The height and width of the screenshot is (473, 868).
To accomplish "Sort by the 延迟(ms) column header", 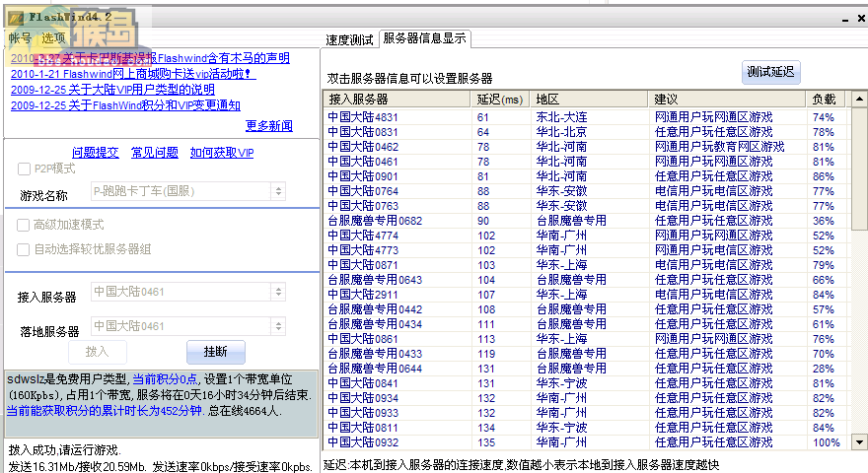I will pyautogui.click(x=500, y=99).
